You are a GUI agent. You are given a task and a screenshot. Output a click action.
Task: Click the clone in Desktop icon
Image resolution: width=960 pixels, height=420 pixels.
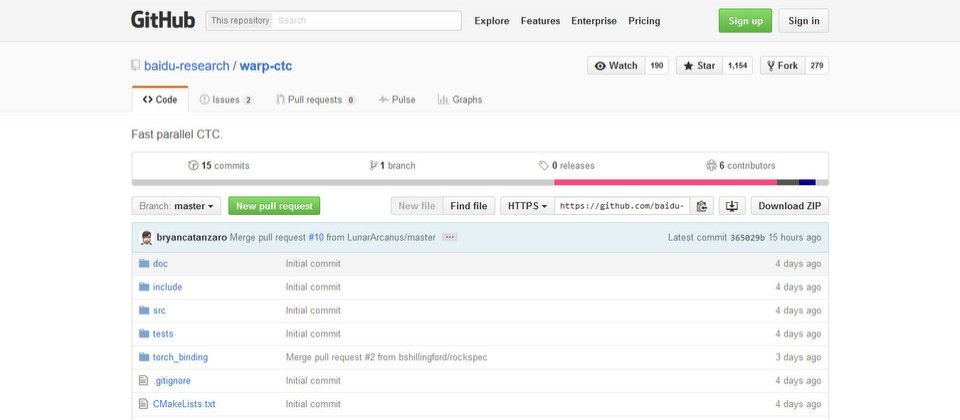pyautogui.click(x=732, y=206)
